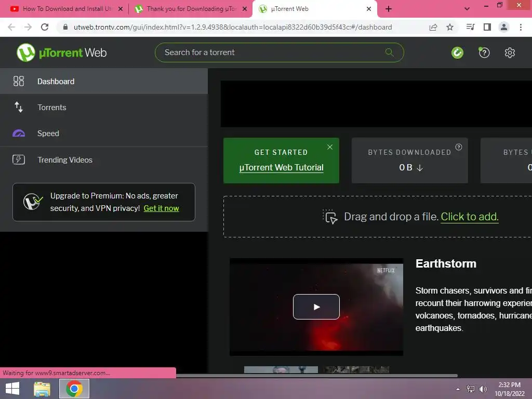The image size is (532, 399).
Task: Click the Click to add link
Action: [469, 217]
